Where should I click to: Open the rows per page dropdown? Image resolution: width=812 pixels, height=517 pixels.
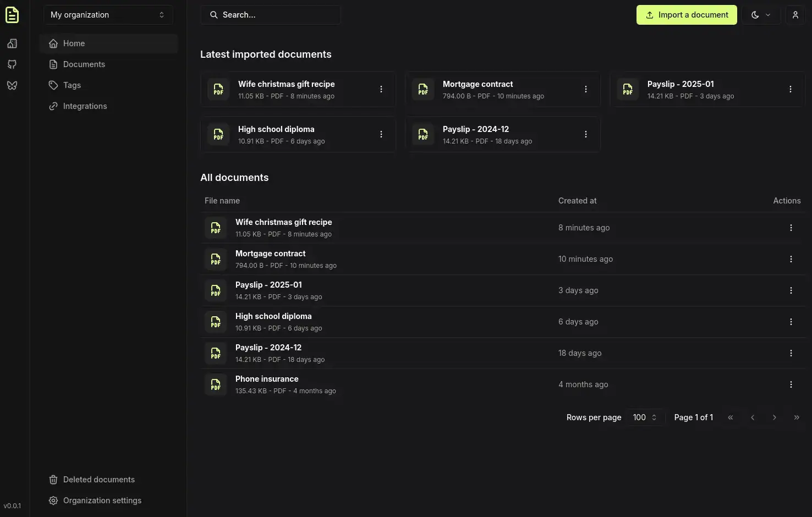click(645, 417)
